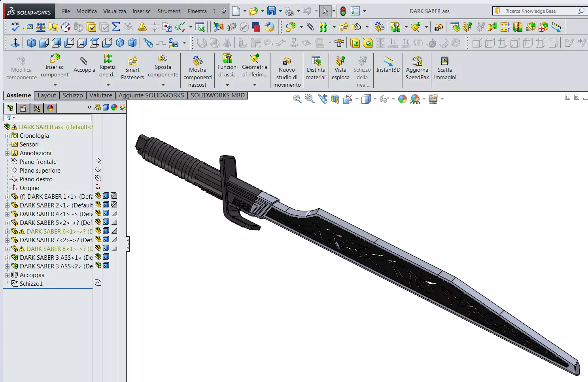
Task: Click the Sigma equations icon
Action: 116,27
